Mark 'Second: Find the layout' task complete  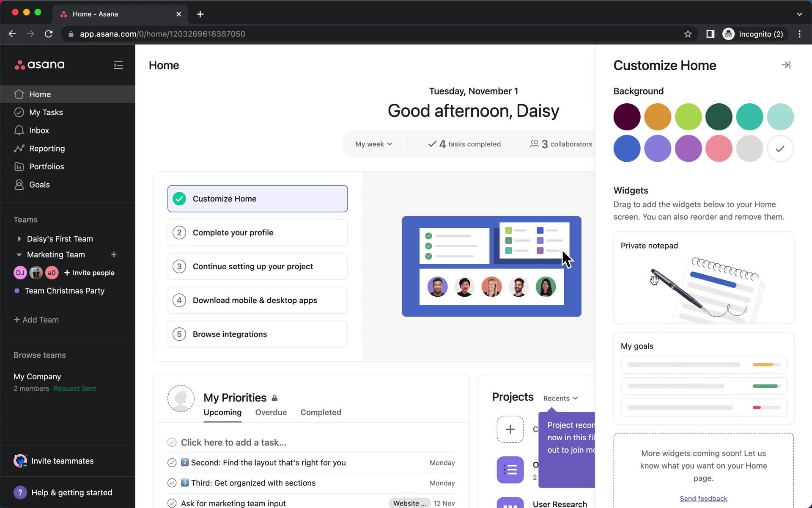172,463
